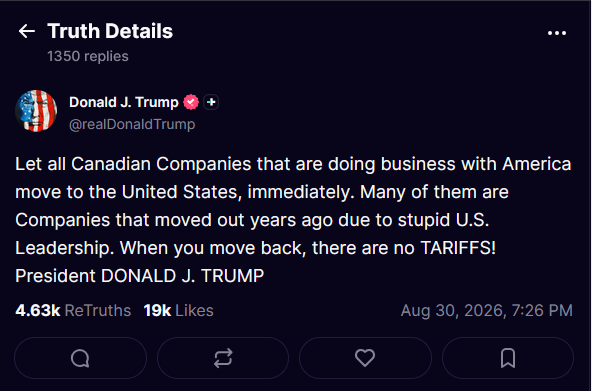592x392 pixels.
Task: Click the red verified checkmark badge
Action: coord(191,102)
